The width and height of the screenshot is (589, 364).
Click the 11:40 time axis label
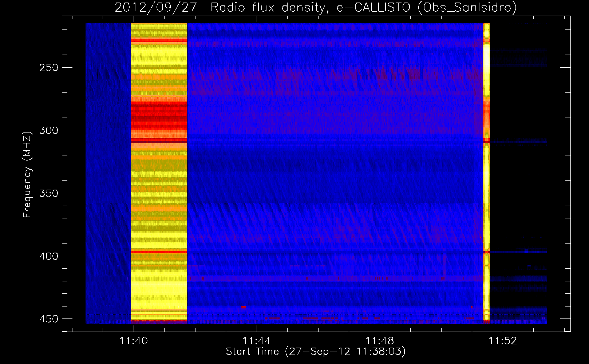click(x=134, y=341)
